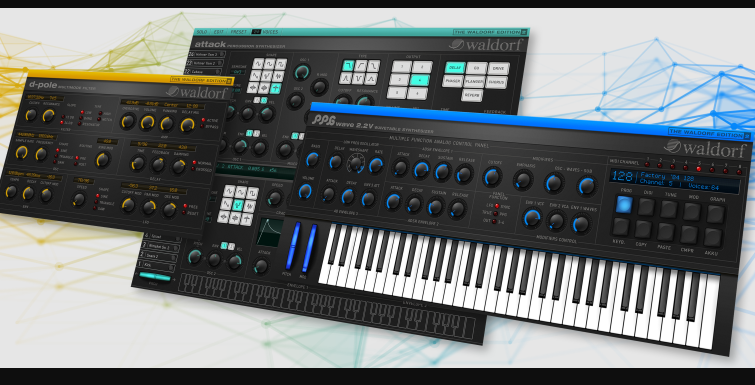
Task: Click the Resonance knob in D-Pole filter section
Action: point(49,115)
